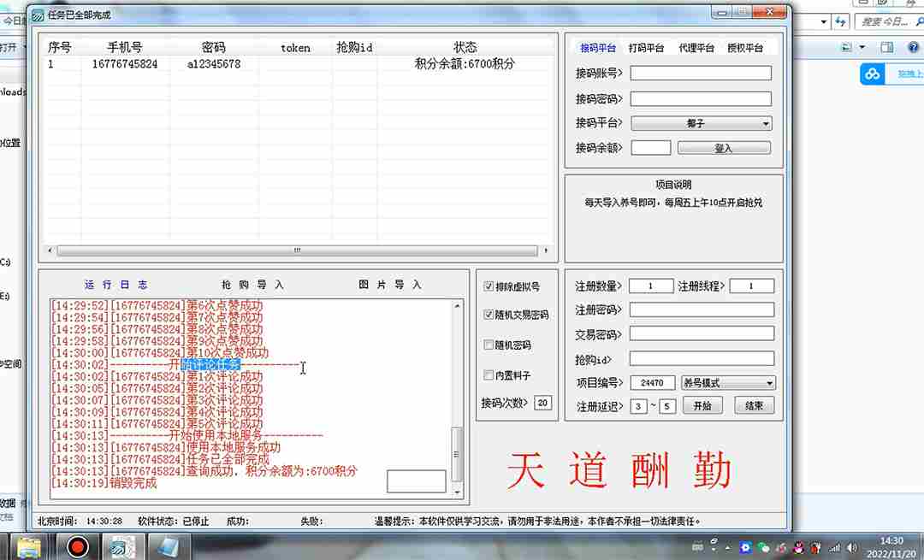Click the refresh arrows icon in Explorer window
This screenshot has height=560, width=924.
pyautogui.click(x=840, y=22)
